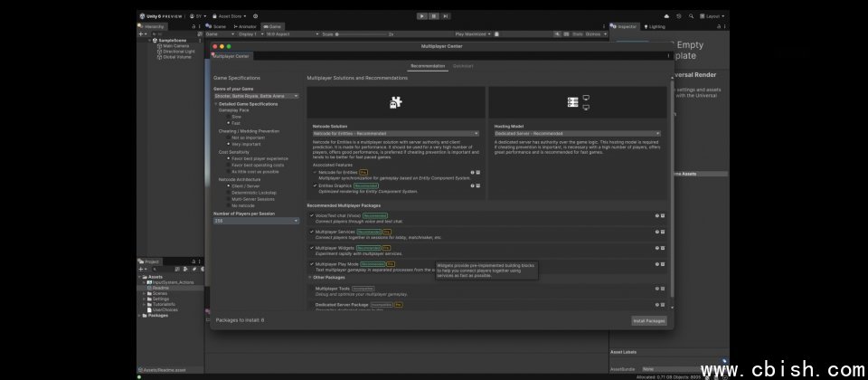
Task: Collapse the SampleScene tree node
Action: [149, 41]
